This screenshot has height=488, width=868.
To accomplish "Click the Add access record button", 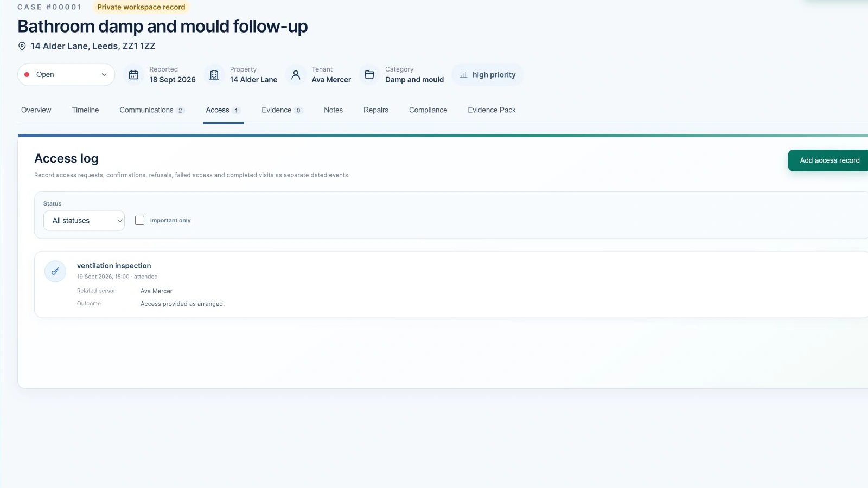I will tap(829, 160).
